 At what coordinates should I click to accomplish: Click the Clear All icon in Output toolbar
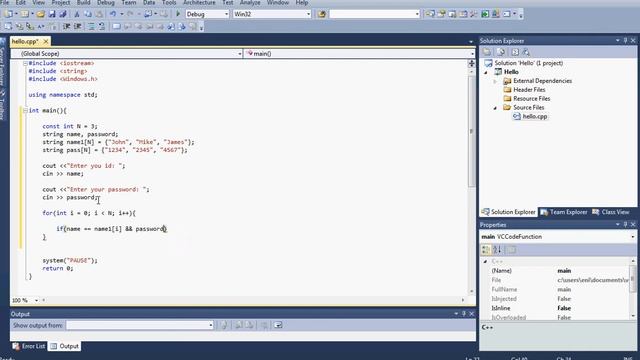pos(264,325)
